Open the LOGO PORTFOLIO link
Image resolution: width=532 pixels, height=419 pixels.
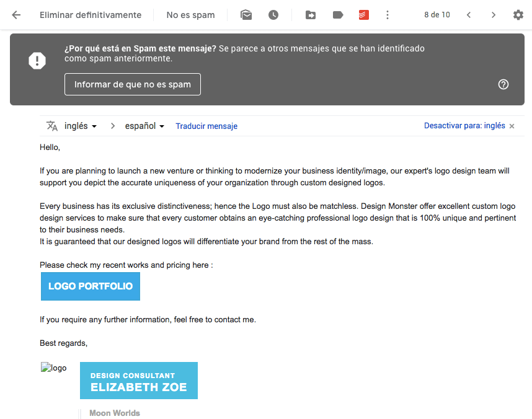90,286
